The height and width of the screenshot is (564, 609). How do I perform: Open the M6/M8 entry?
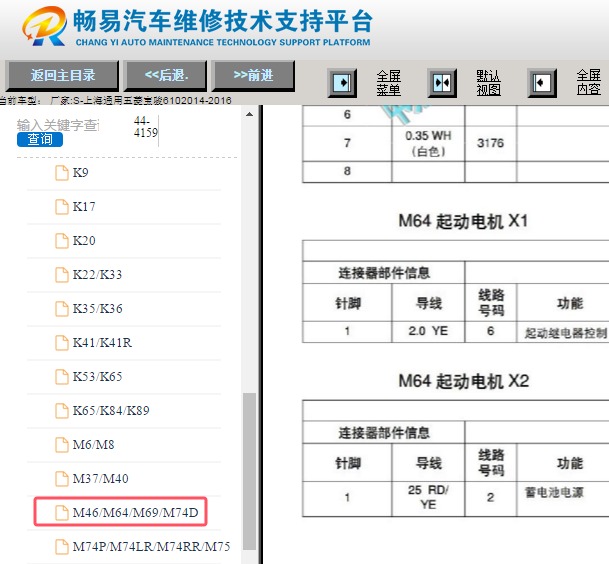pos(94,444)
